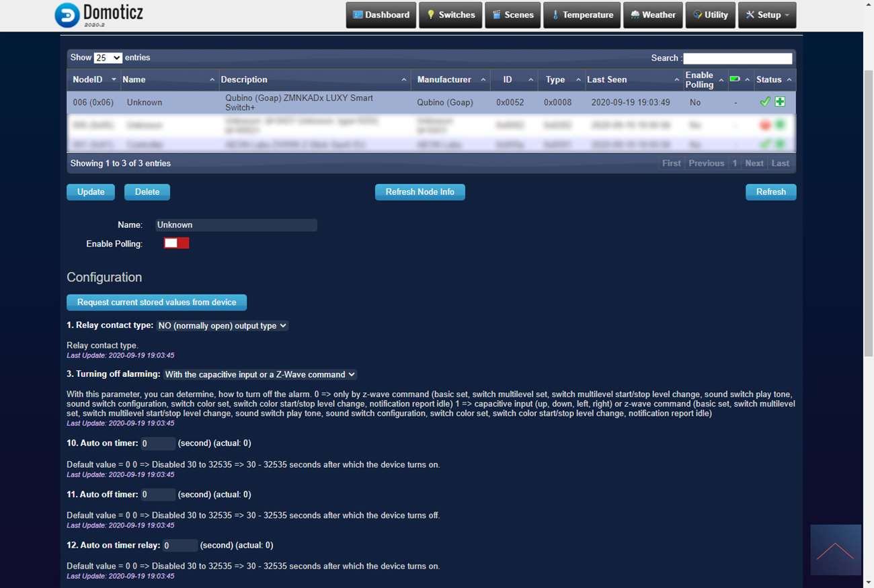Screen dimensions: 874x588
Task: Click the Auto on timer value field
Action: point(158,444)
